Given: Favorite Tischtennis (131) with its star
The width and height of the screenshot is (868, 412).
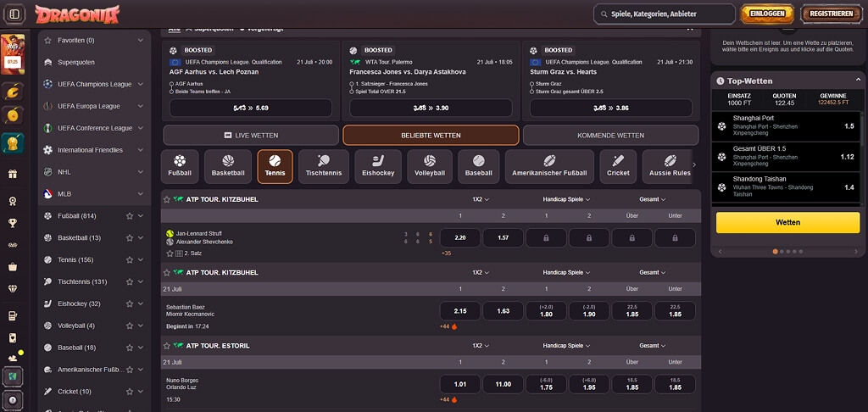Looking at the screenshot, I should (x=130, y=281).
